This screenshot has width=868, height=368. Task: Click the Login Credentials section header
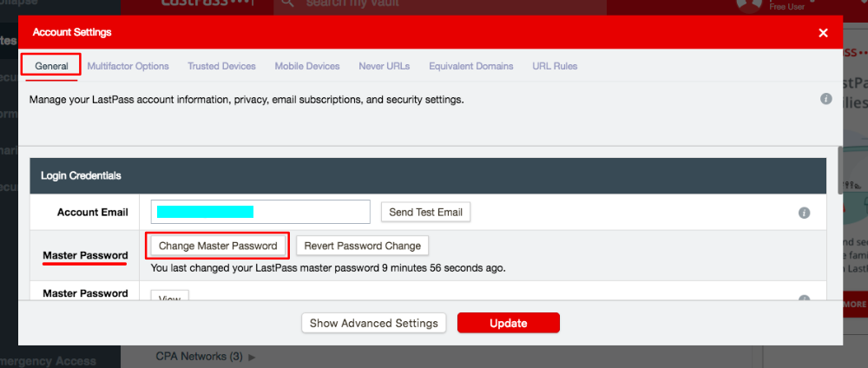click(428, 176)
